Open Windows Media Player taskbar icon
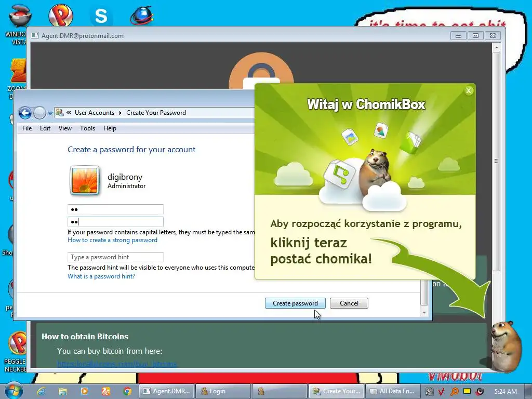This screenshot has width=532, height=399. (85, 391)
